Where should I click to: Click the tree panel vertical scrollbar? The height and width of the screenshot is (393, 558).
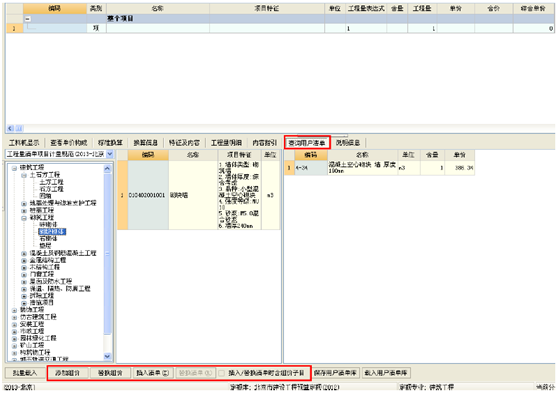click(107, 262)
